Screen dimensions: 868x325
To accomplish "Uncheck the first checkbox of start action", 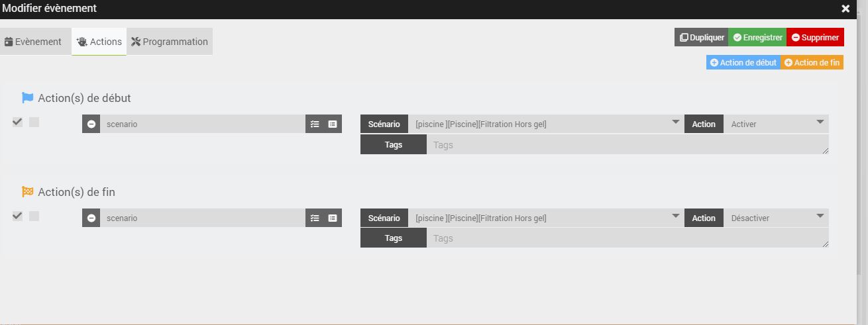I will coord(18,122).
